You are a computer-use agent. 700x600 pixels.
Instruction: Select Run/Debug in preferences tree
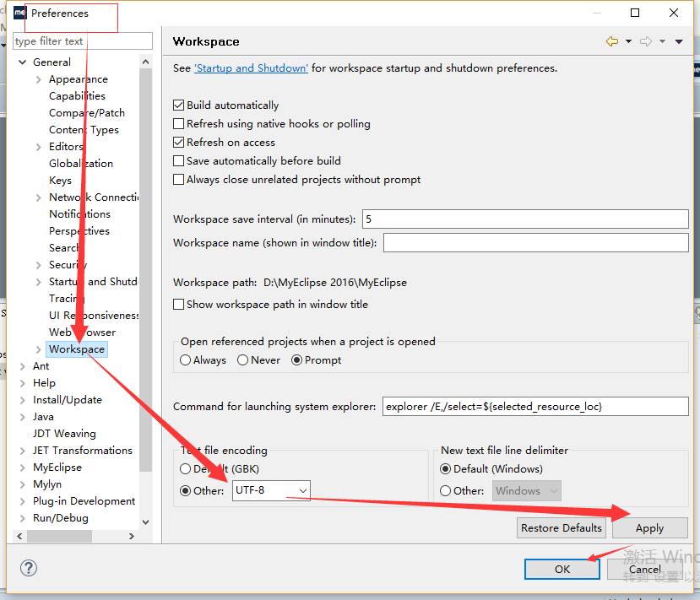61,518
